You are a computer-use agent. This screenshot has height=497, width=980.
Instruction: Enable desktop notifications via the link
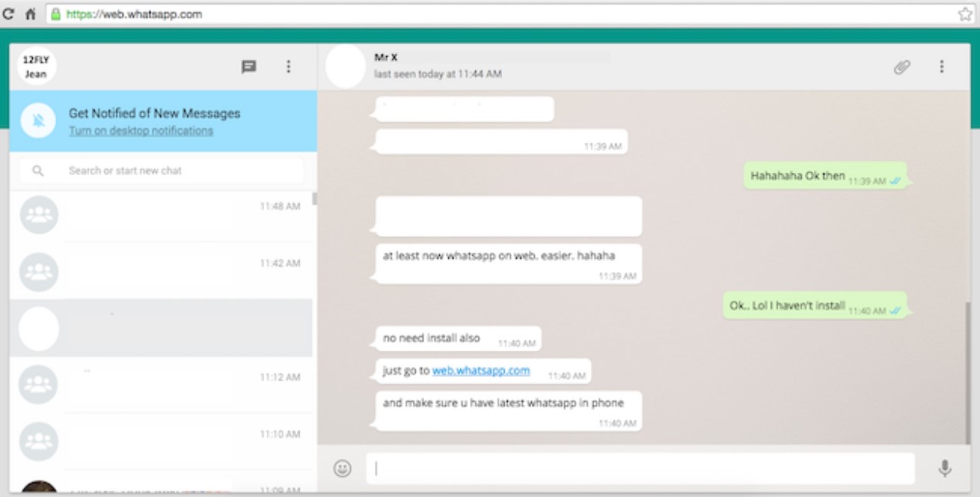click(x=141, y=130)
